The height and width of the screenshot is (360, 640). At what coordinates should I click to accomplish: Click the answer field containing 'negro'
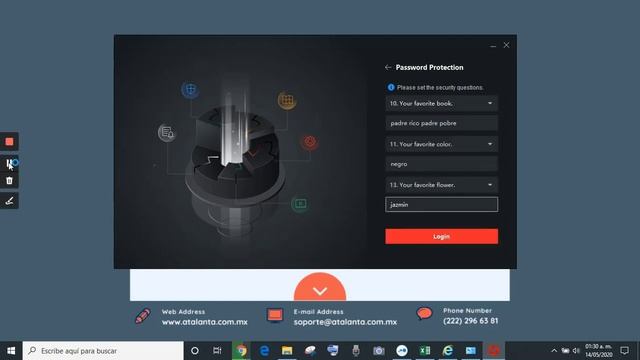[x=442, y=164]
